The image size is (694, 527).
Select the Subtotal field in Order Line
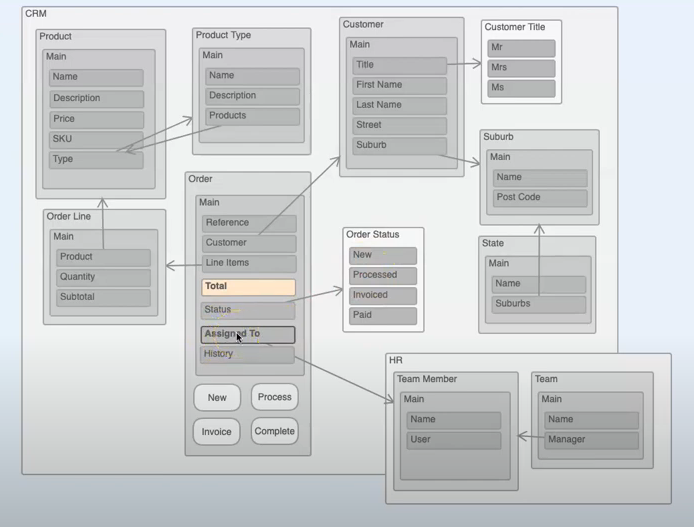104,298
